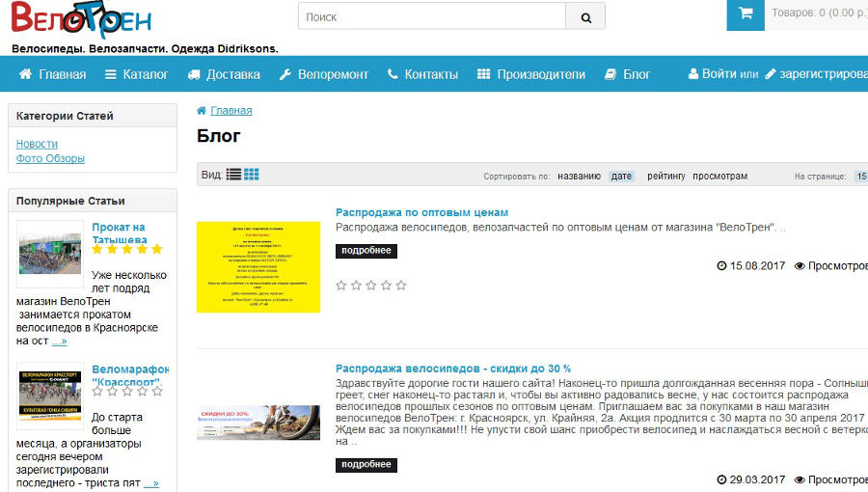This screenshot has width=868, height=492.
Task: Click the home icon in breadcrumb
Action: [202, 110]
